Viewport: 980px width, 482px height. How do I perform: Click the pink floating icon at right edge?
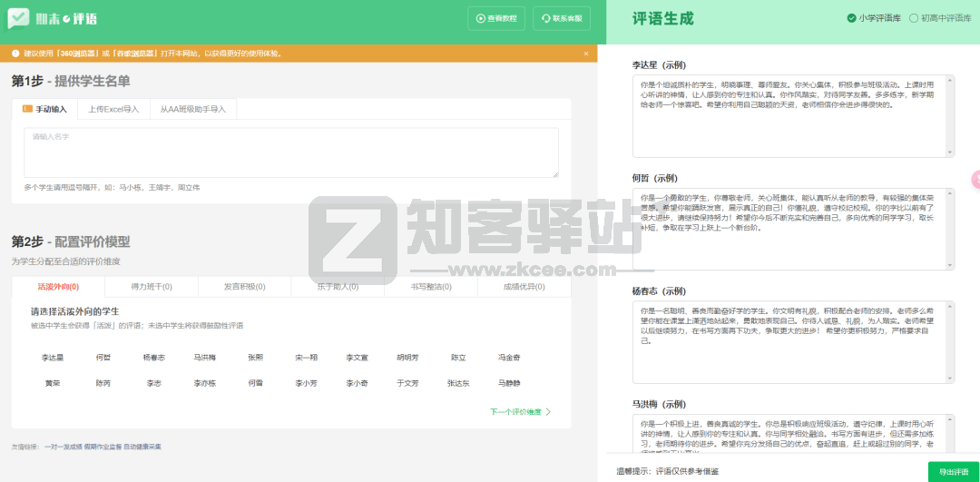[x=975, y=179]
